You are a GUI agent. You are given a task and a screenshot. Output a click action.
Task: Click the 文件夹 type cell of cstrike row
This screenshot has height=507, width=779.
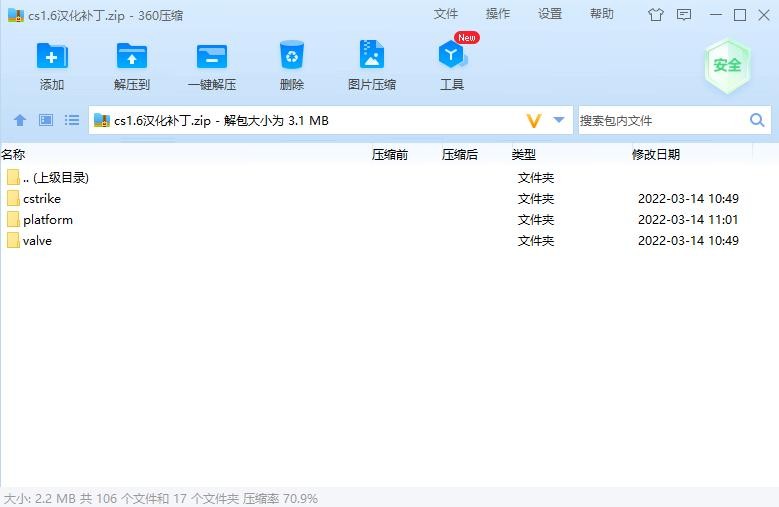tap(536, 199)
